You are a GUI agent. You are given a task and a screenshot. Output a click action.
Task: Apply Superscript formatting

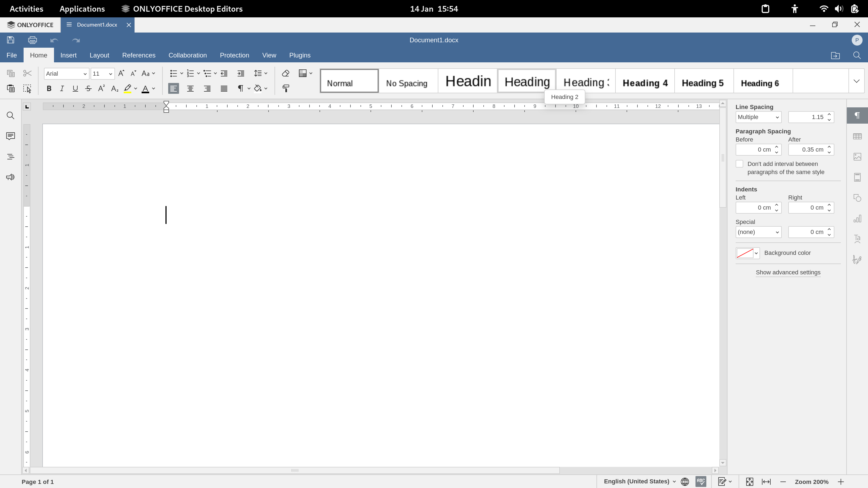coord(101,88)
